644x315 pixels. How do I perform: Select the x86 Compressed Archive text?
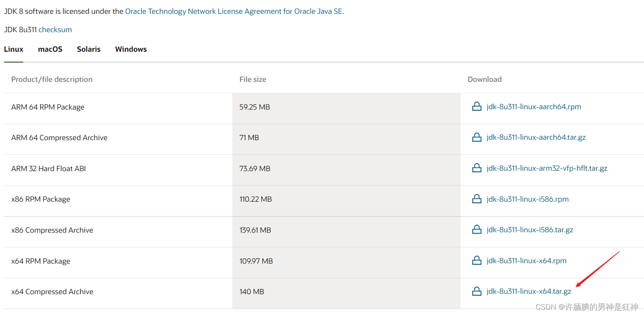(x=52, y=230)
